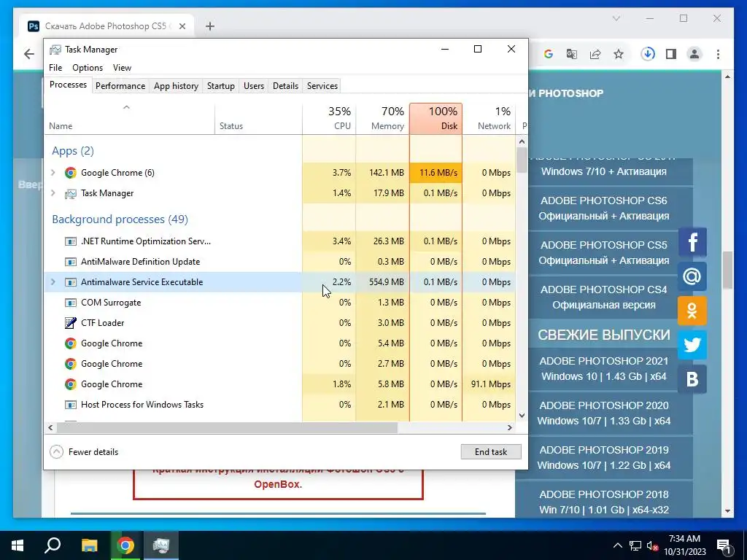
Task: Open the Windows Start menu
Action: [x=18, y=545]
